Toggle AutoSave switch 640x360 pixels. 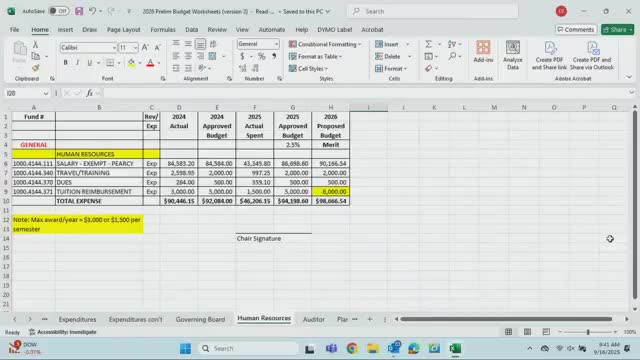click(x=59, y=11)
